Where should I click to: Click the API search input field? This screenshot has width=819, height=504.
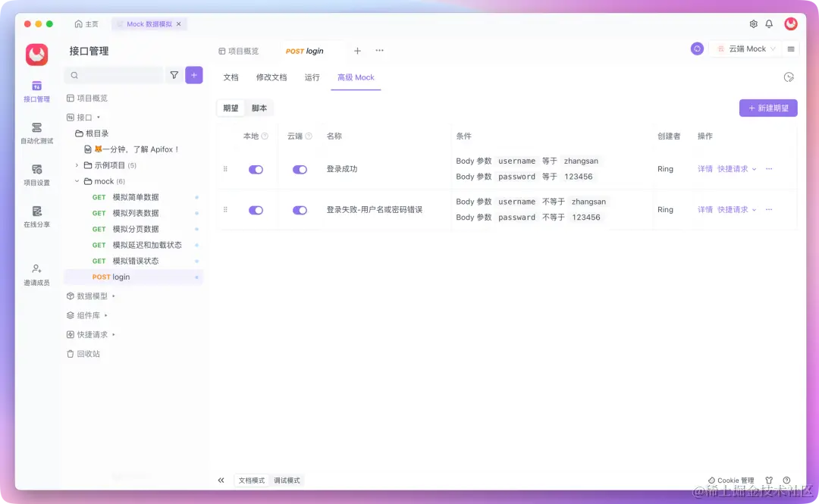(x=114, y=75)
